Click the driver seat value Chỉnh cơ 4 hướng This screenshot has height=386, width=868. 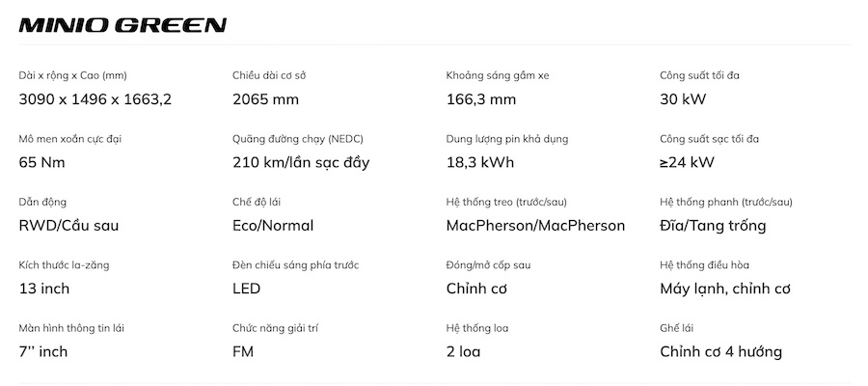point(720,351)
